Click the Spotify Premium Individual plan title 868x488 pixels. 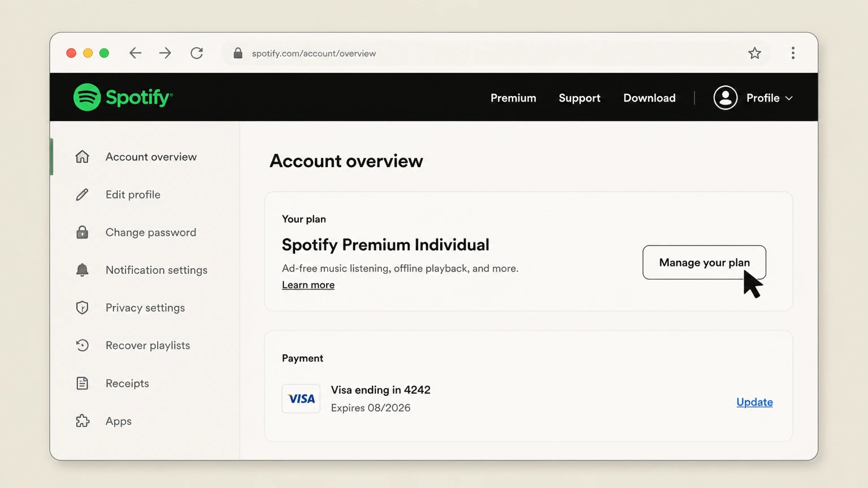click(x=385, y=245)
